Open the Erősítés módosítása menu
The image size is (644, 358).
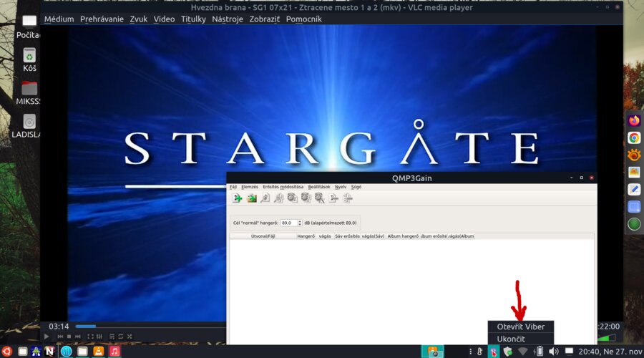pyautogui.click(x=283, y=187)
